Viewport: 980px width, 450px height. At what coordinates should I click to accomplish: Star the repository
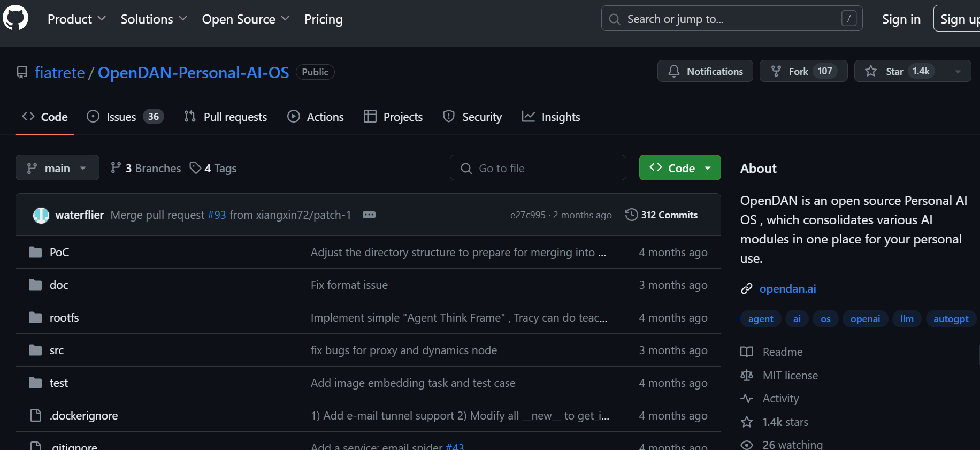pos(900,71)
